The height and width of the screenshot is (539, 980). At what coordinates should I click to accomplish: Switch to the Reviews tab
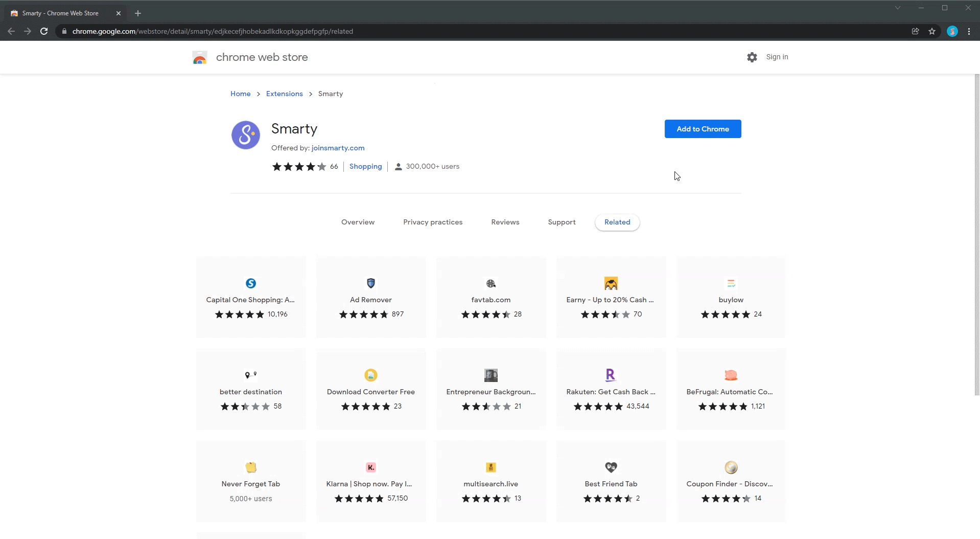[x=505, y=222]
